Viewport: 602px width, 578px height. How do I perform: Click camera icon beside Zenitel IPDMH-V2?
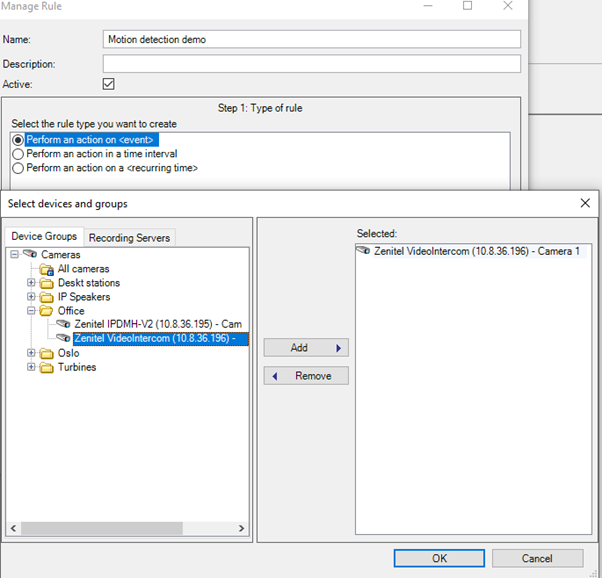63,324
